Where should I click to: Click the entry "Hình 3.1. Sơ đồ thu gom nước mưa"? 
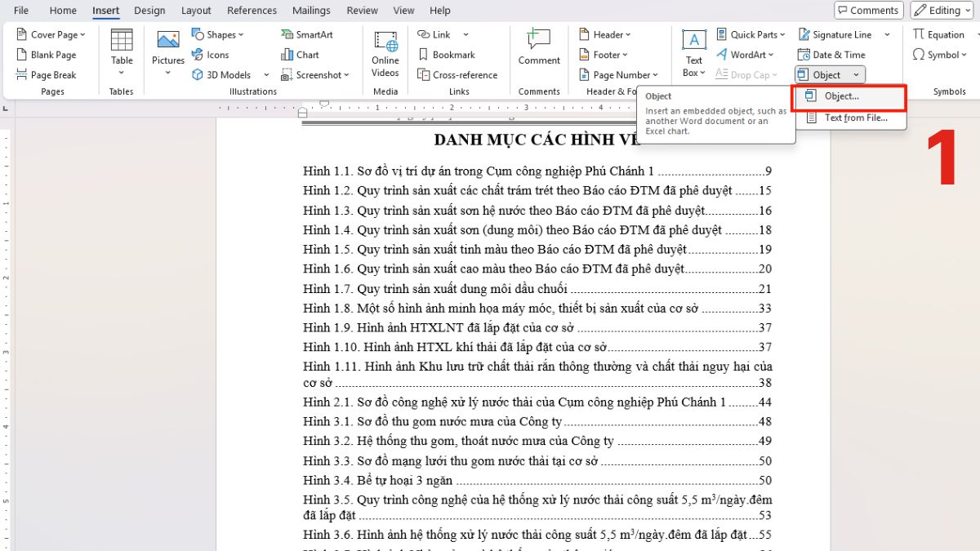(x=537, y=422)
